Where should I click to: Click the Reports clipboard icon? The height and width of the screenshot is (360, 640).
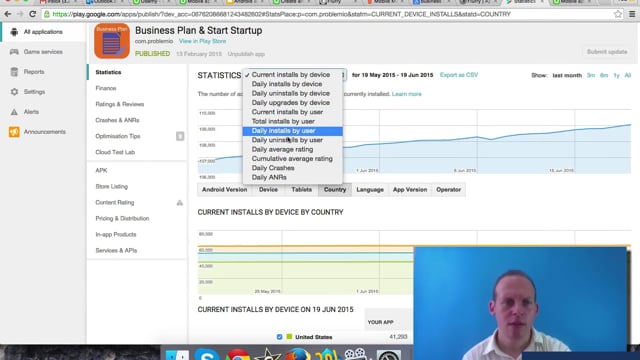click(14, 72)
